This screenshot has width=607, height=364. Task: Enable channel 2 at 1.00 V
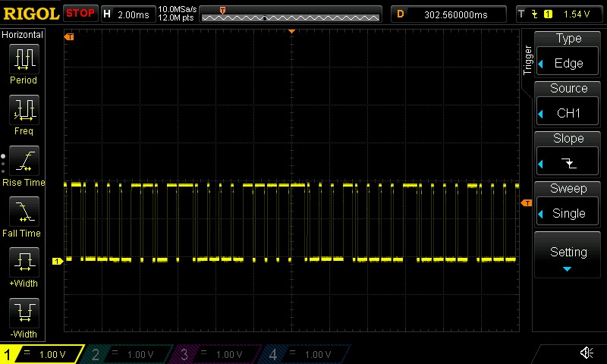click(127, 354)
